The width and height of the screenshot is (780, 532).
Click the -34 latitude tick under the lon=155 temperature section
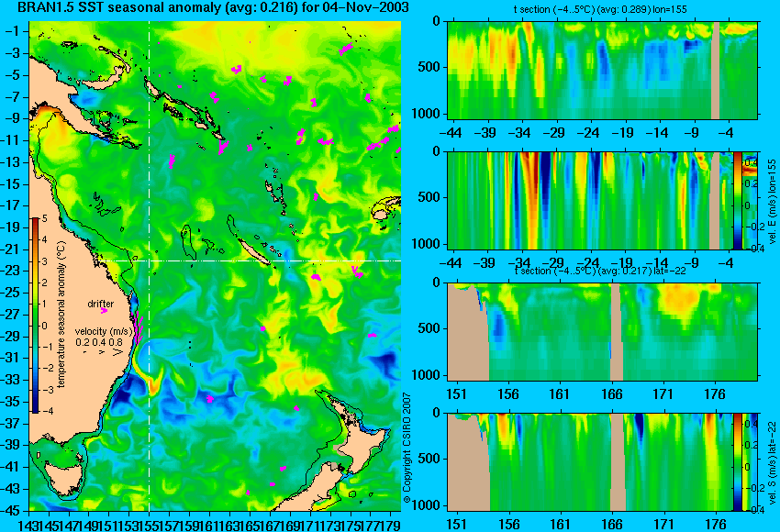click(x=519, y=133)
